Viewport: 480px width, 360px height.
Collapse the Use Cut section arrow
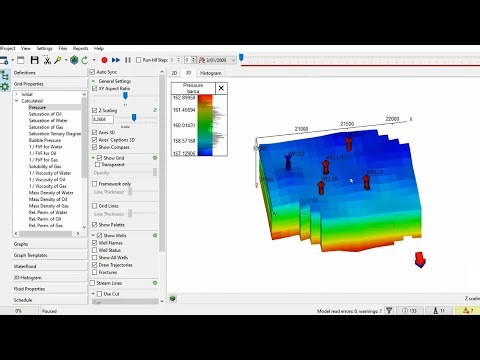coord(93,294)
